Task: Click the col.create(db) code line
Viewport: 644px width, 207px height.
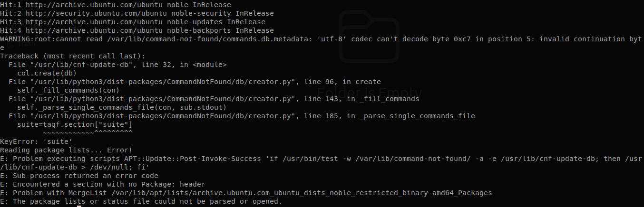Action: coord(46,73)
